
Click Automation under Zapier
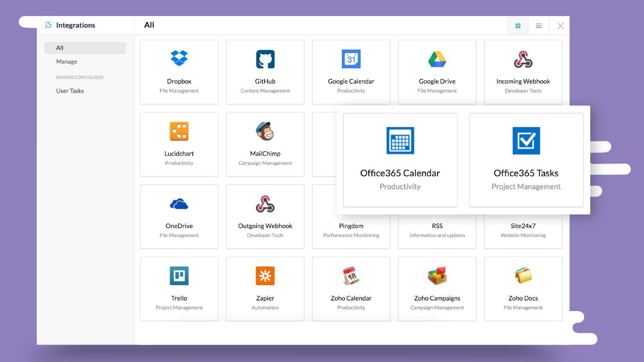click(x=265, y=308)
